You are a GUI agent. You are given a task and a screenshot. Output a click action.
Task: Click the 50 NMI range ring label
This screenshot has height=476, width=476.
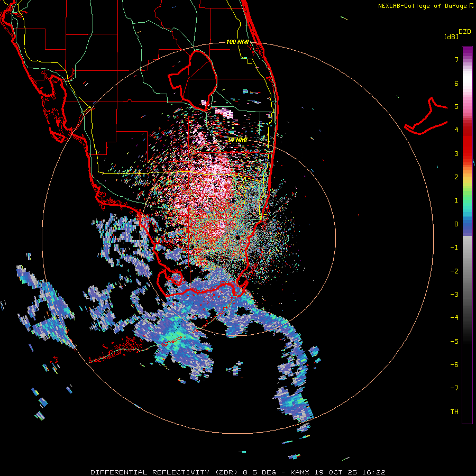(237, 140)
